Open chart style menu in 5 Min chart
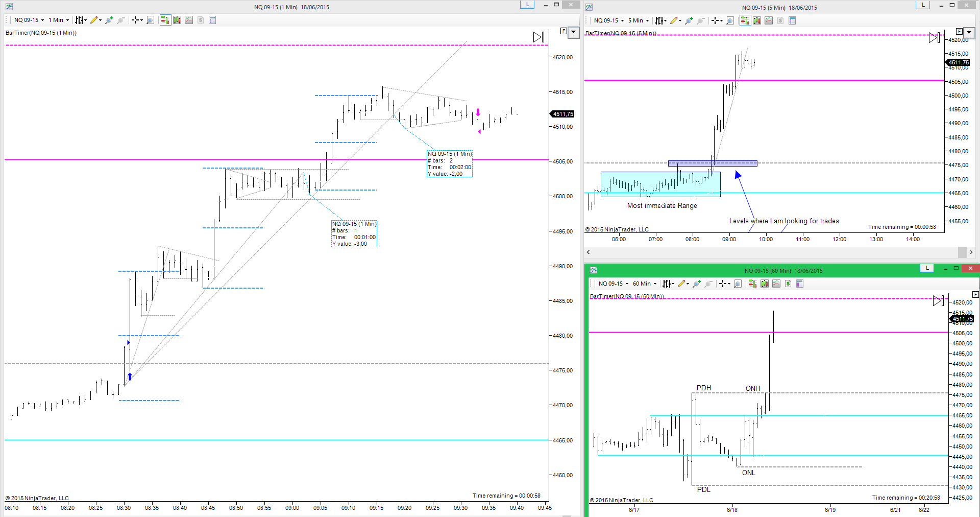The width and height of the screenshot is (980, 517). pos(660,20)
